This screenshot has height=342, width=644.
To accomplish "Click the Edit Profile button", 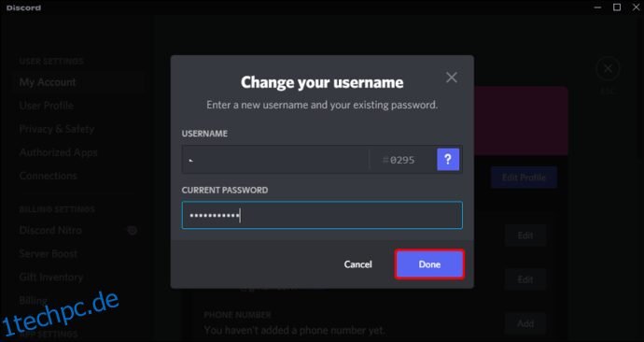I will (524, 178).
